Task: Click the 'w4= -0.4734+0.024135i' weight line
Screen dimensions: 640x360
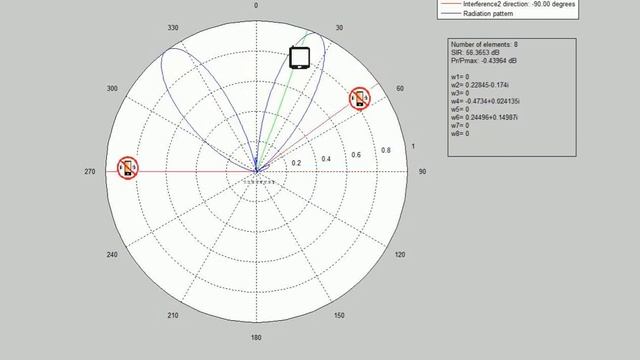Action: click(485, 101)
